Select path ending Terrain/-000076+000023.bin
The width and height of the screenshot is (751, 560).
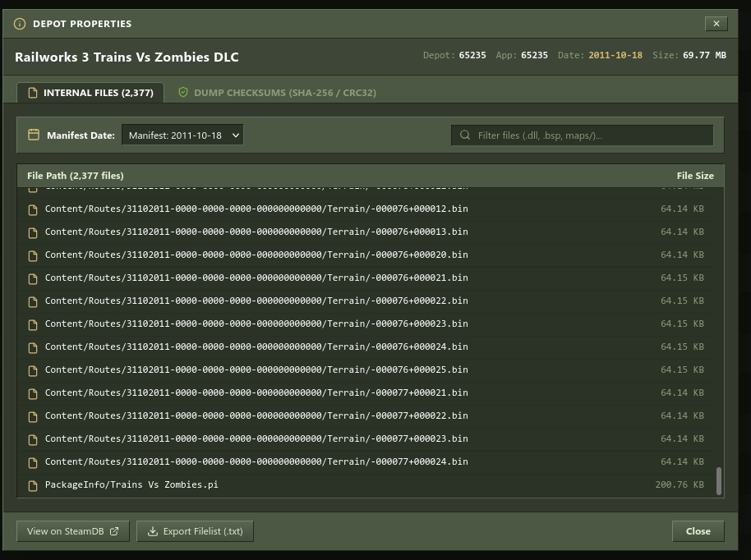256,324
